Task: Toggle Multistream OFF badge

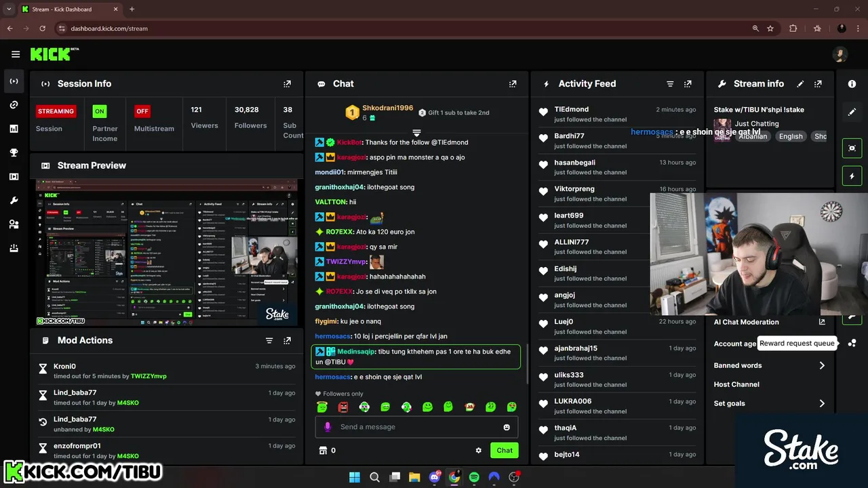Action: [142, 111]
